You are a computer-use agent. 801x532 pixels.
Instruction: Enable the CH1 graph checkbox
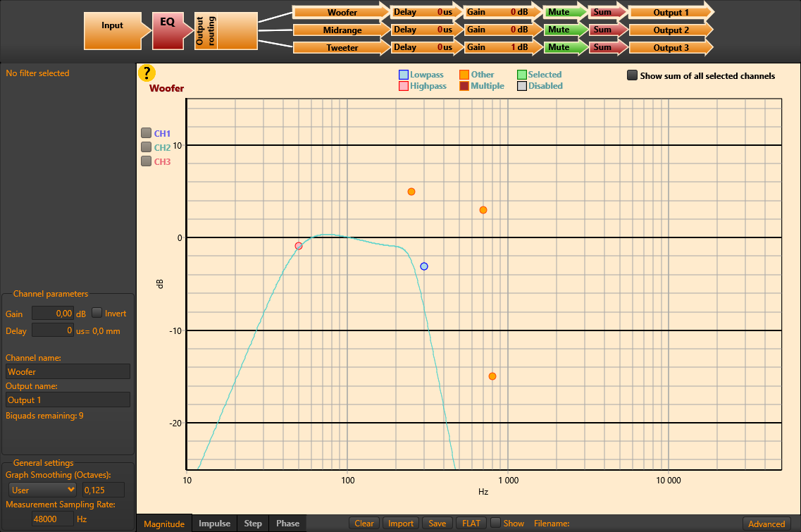tap(146, 133)
